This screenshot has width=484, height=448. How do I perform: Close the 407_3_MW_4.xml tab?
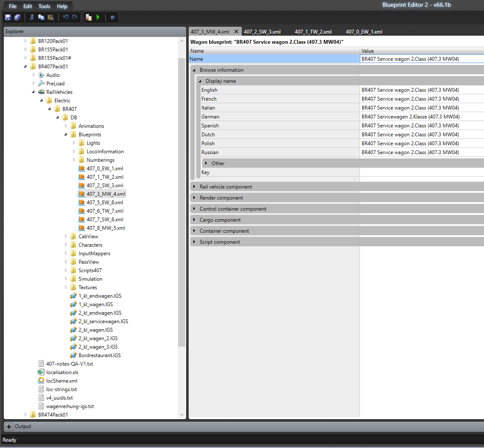coord(236,32)
